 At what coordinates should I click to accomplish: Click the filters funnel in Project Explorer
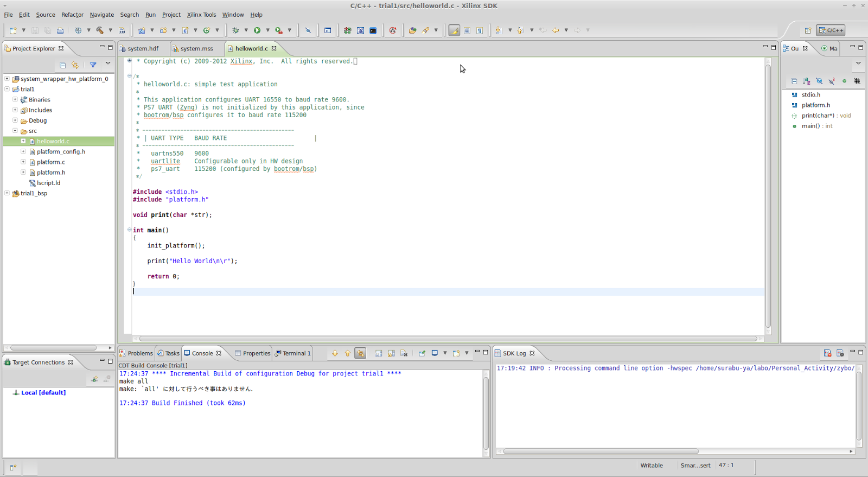[x=93, y=65]
